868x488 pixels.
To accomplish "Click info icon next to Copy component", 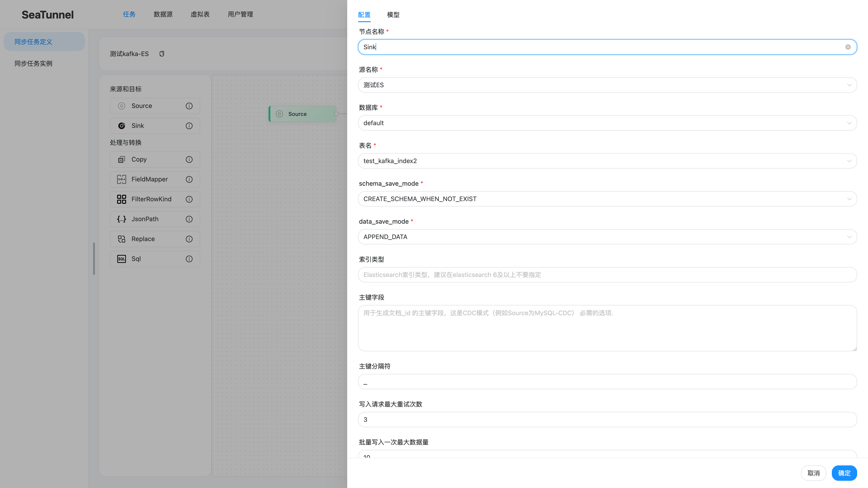I will point(189,159).
